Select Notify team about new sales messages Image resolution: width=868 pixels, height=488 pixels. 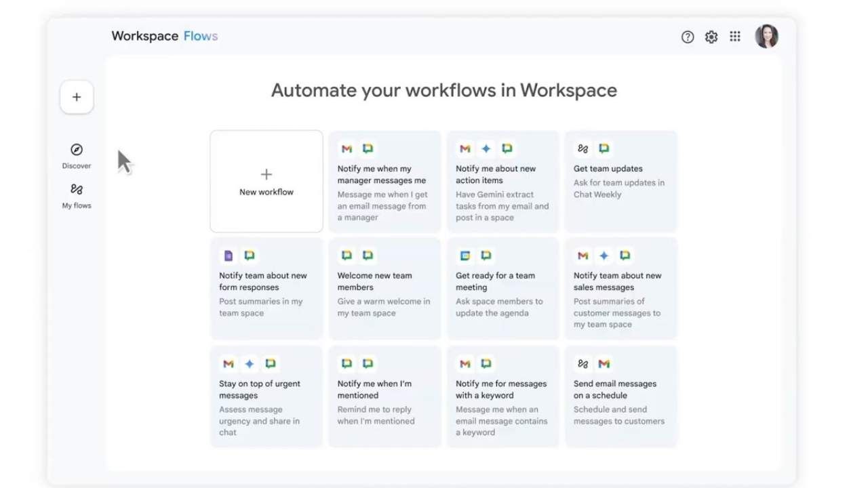pyautogui.click(x=620, y=288)
